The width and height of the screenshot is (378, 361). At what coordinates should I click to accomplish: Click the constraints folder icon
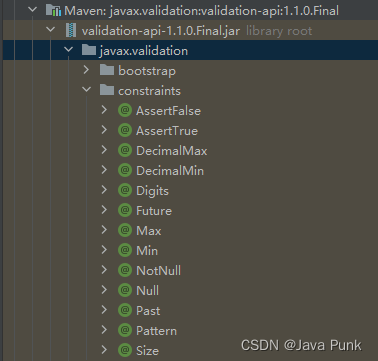point(107,90)
